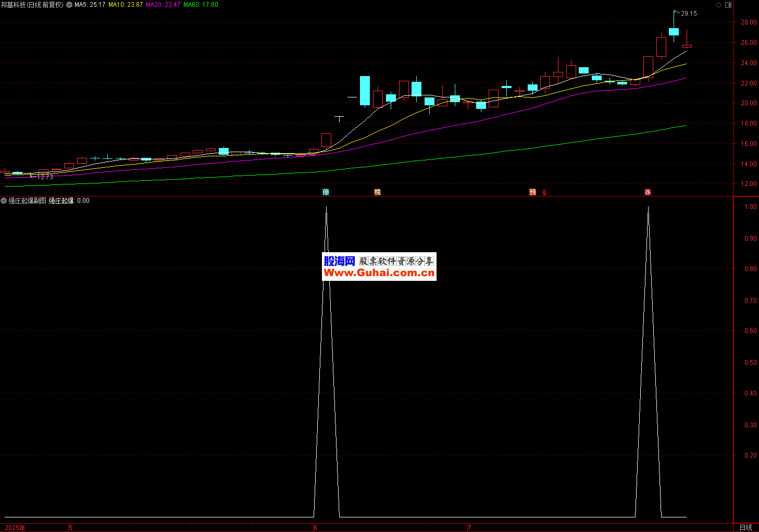
Task: Select the MA20: 22.47 label
Action: (163, 5)
